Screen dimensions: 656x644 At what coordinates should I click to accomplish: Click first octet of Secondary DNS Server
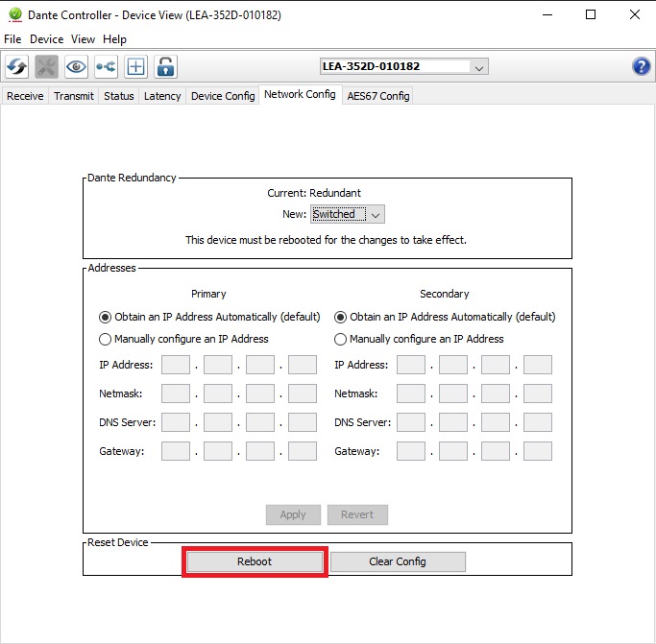click(x=411, y=422)
